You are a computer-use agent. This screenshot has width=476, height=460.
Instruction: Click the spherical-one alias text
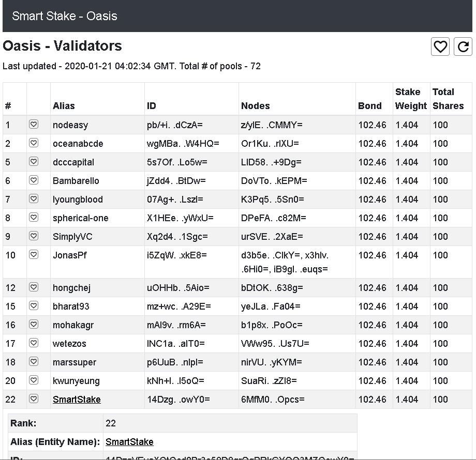80,218
